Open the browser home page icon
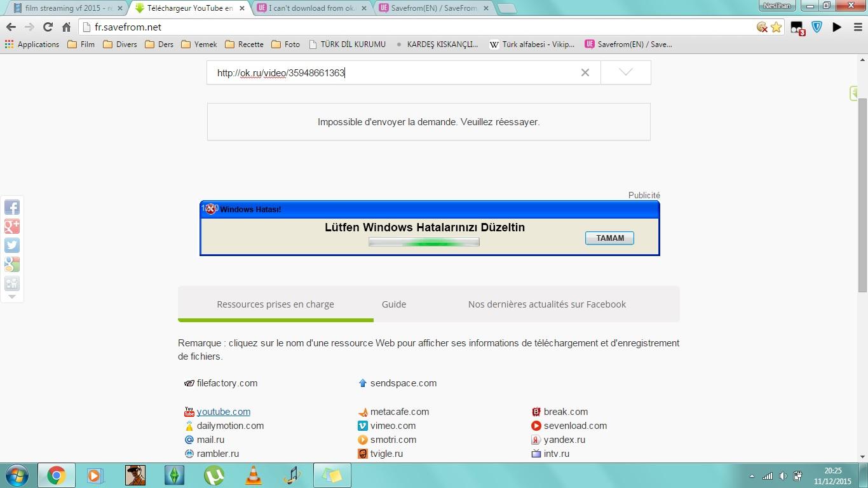Screen dimensions: 868x488 (66, 27)
